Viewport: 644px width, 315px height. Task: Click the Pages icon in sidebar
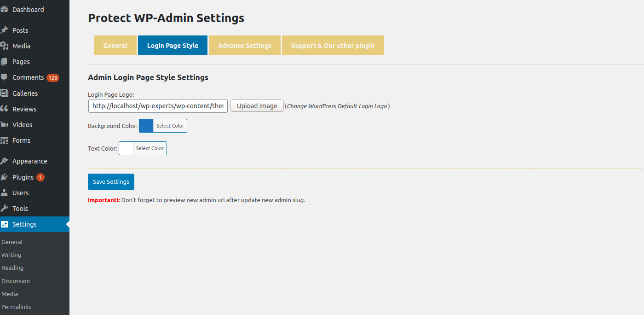tap(4, 61)
